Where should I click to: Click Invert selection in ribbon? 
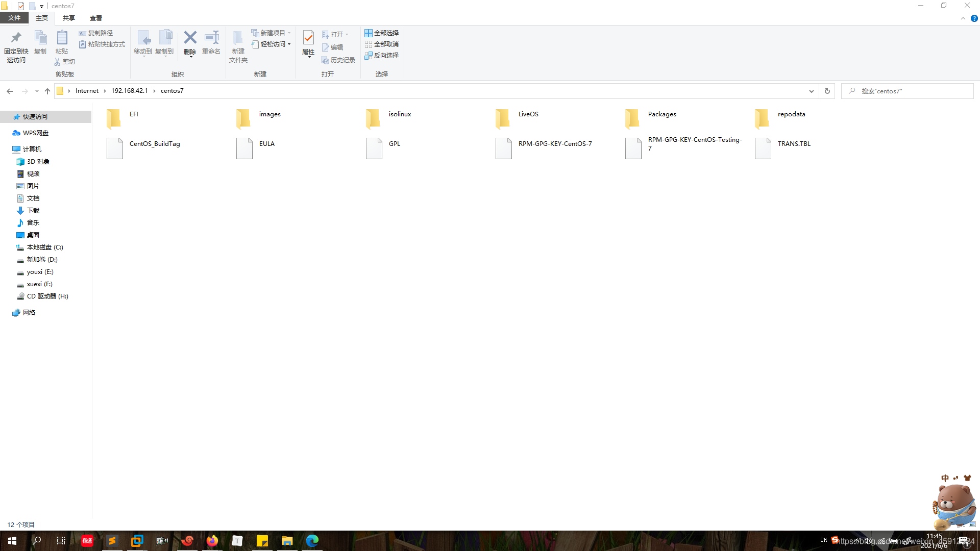coord(382,56)
